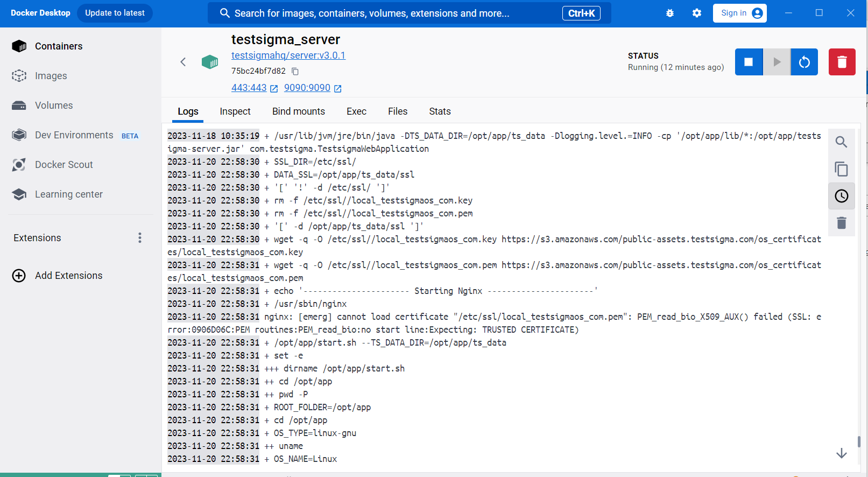Open Docker Desktop settings gear
The width and height of the screenshot is (868, 477).
[697, 13]
